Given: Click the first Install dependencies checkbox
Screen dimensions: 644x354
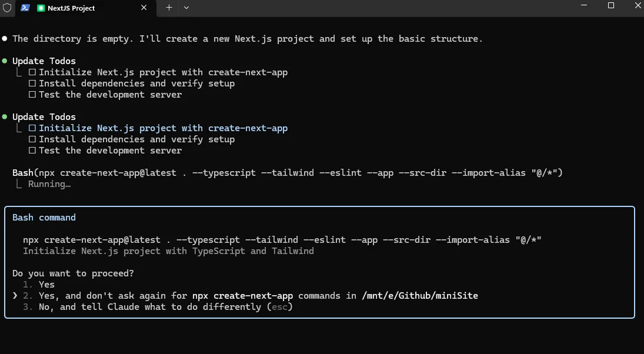Looking at the screenshot, I should point(32,84).
